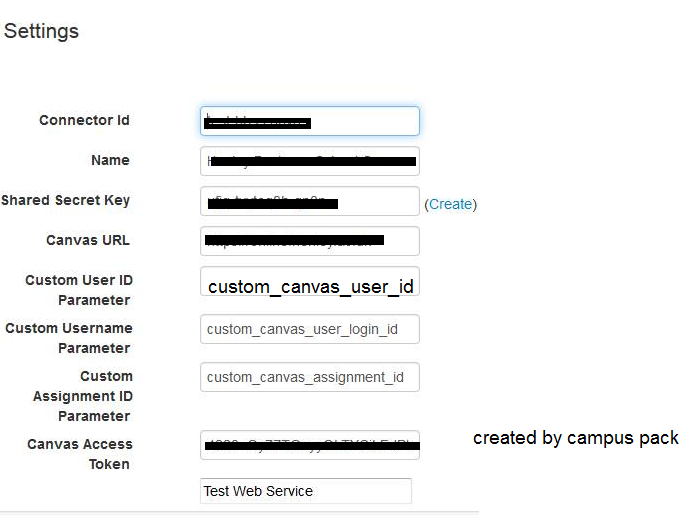Screen dimensions: 696x518
Task: Click the Connector Id label
Action: [x=84, y=121]
